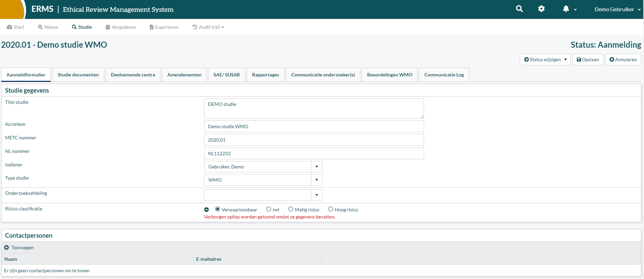Open notifications bell icon

[x=566, y=9]
